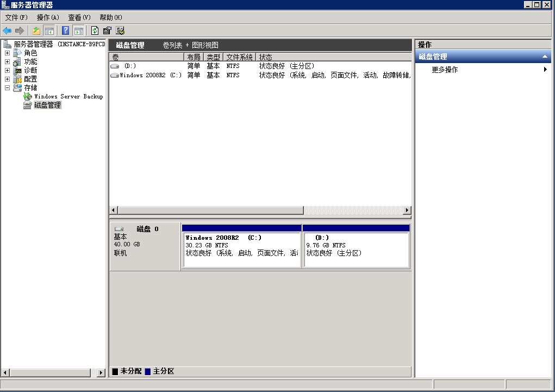Collapse the 磁盘管理 actions section header
This screenshot has width=555, height=392.
click(x=545, y=57)
